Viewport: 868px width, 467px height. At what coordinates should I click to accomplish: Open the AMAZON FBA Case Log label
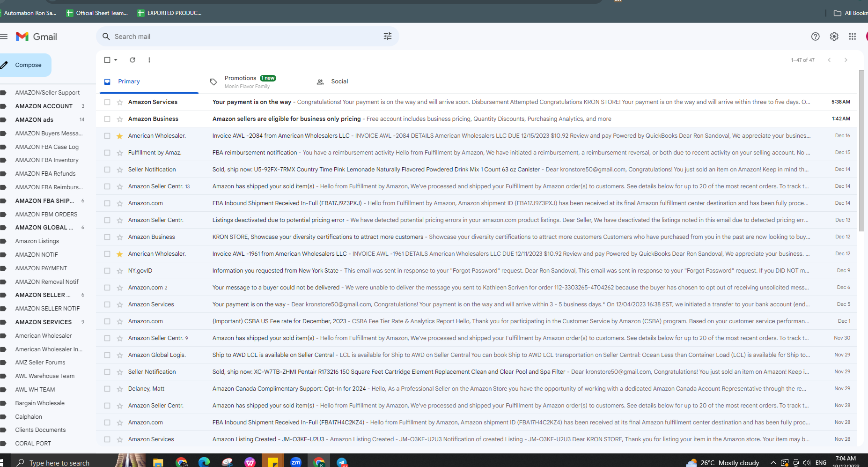tap(47, 147)
